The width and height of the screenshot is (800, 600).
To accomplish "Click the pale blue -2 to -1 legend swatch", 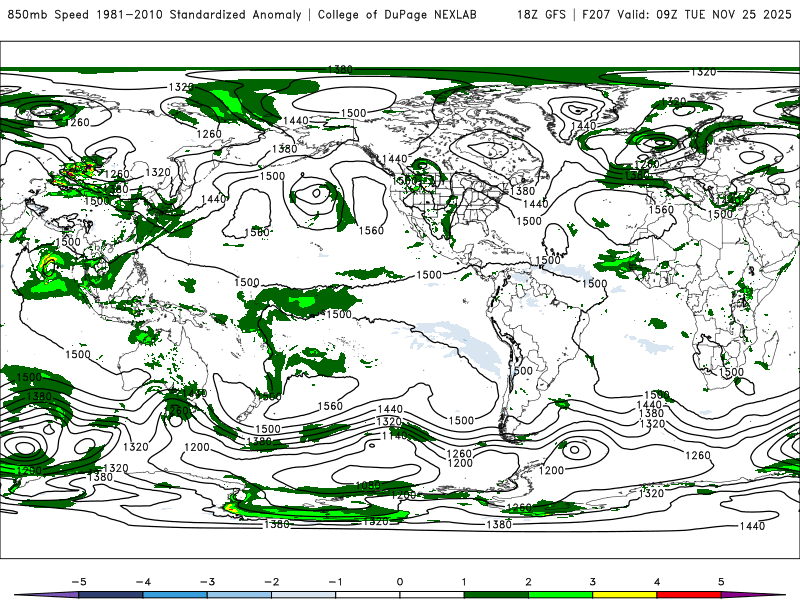I will 304,595.
